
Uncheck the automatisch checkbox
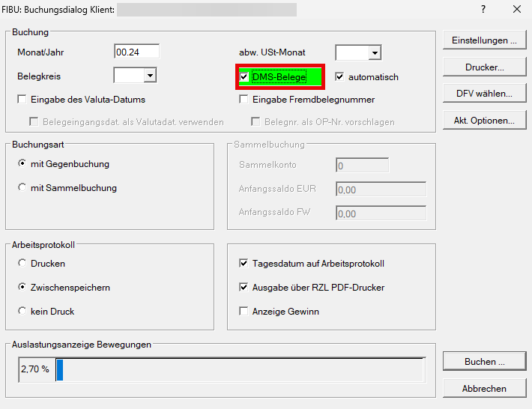pyautogui.click(x=340, y=76)
